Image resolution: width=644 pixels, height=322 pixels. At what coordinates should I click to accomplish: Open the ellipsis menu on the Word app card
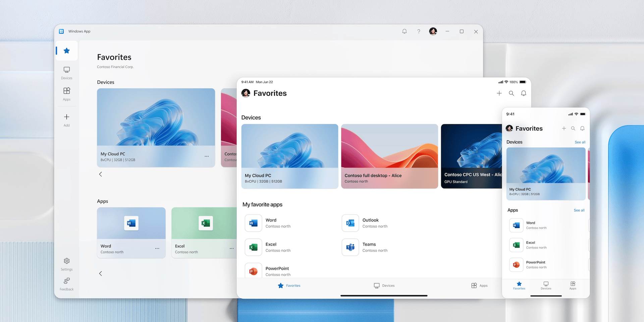(x=157, y=248)
